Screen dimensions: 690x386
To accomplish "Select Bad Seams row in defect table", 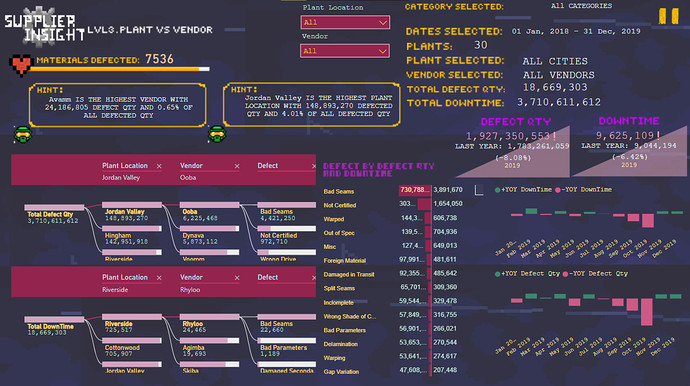I will pyautogui.click(x=393, y=191).
